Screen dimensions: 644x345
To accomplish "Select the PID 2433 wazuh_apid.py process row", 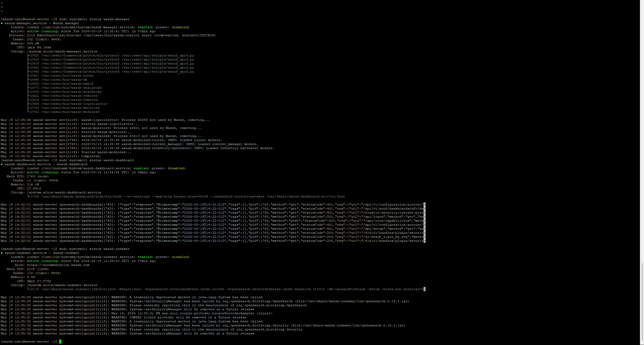I will [111, 63].
